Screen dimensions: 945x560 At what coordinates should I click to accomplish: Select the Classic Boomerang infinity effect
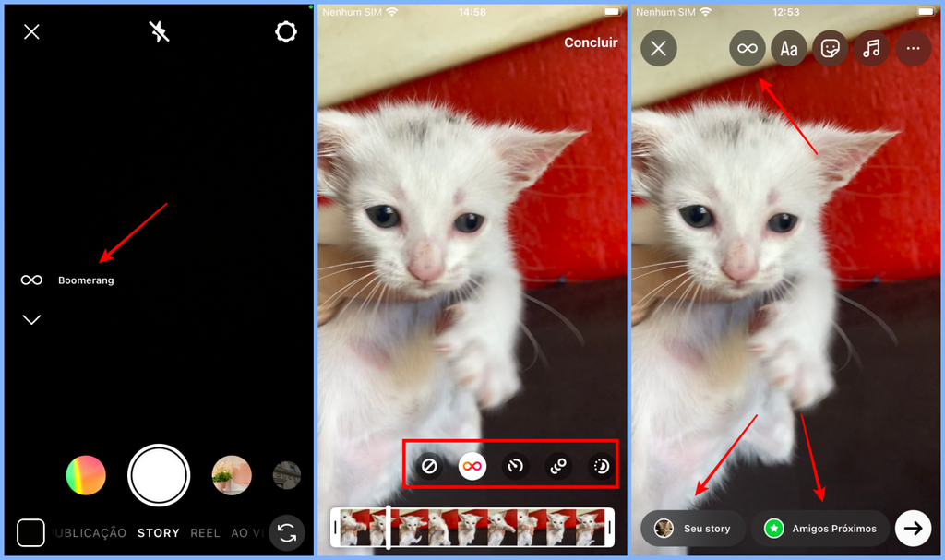tap(473, 466)
